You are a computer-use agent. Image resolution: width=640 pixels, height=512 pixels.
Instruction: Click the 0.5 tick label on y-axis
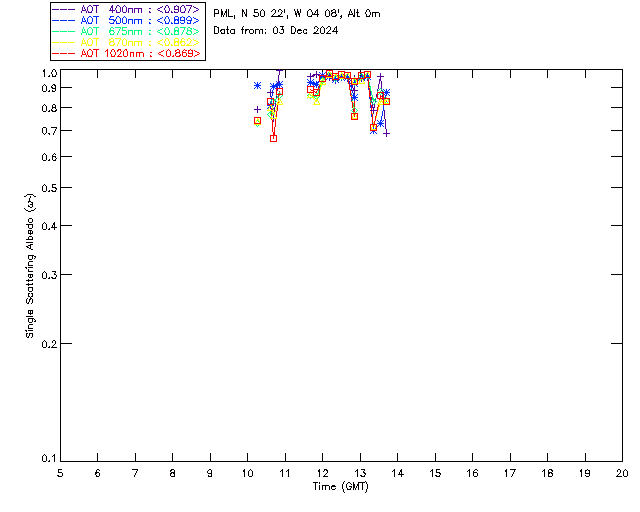(x=49, y=188)
